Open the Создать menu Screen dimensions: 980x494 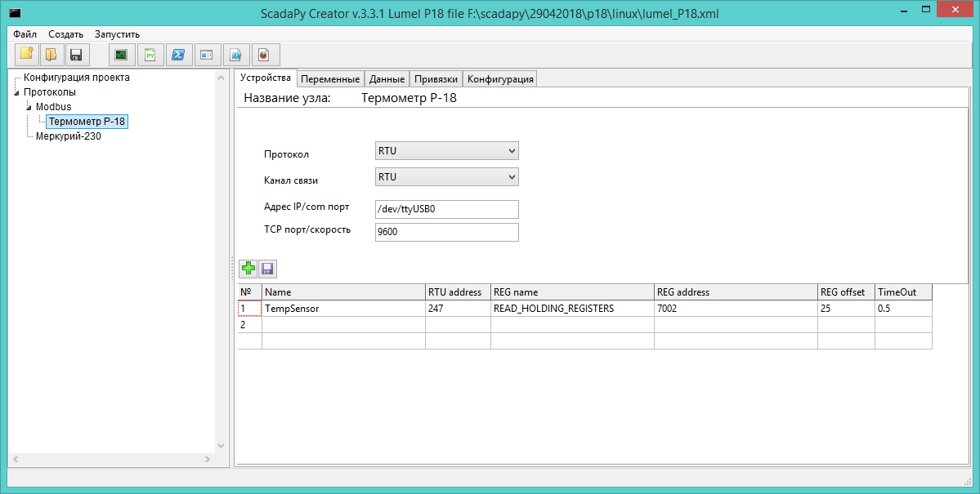[x=65, y=34]
